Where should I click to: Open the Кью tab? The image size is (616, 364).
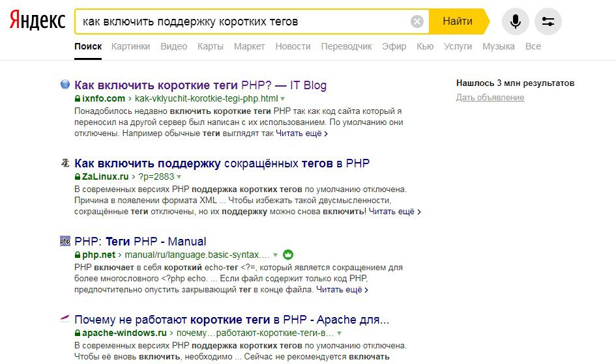[x=425, y=46]
